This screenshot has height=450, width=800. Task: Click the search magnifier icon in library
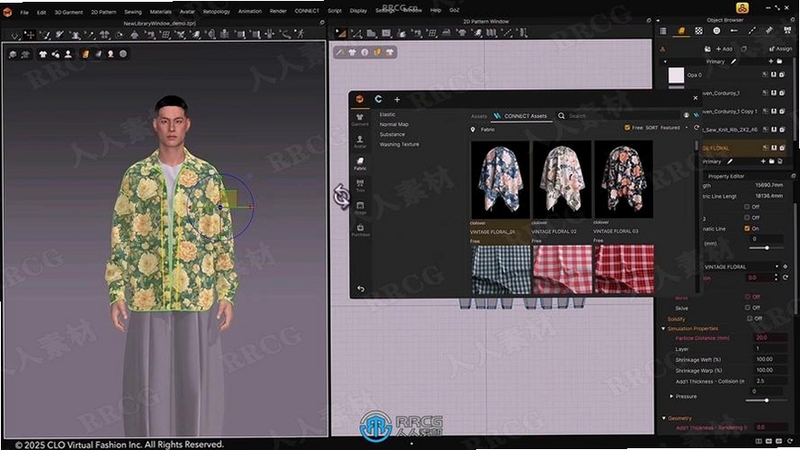click(561, 116)
